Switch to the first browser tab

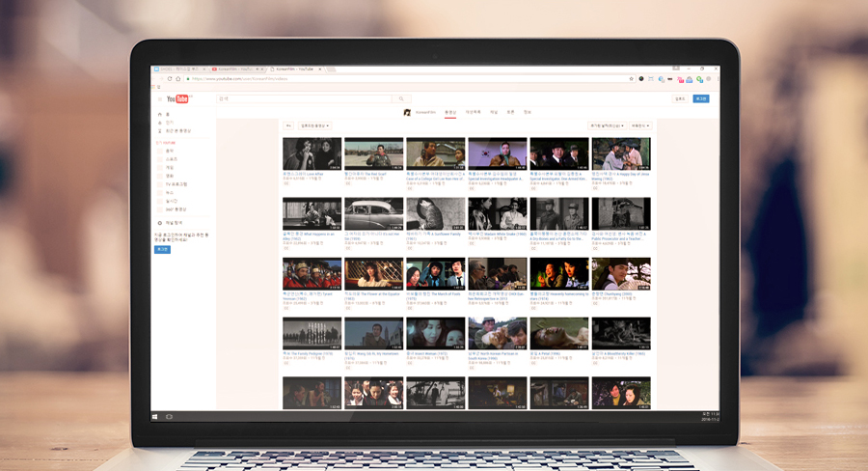pyautogui.click(x=180, y=69)
